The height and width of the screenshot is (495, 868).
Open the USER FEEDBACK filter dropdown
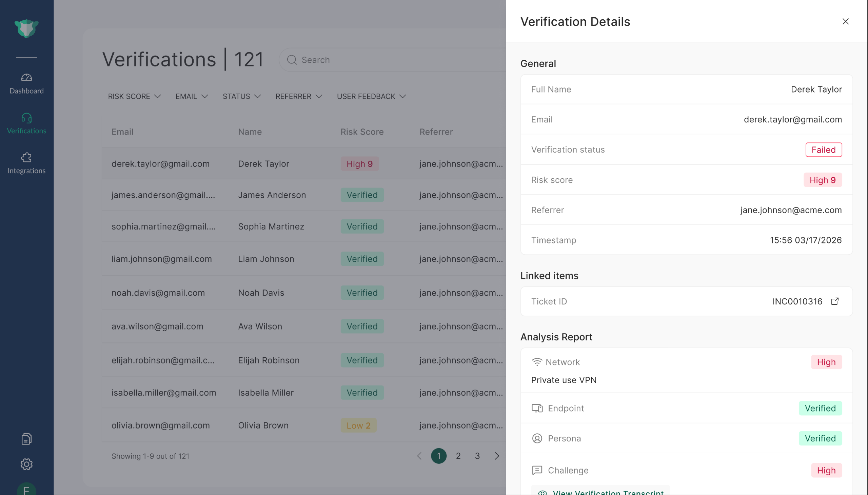point(371,97)
